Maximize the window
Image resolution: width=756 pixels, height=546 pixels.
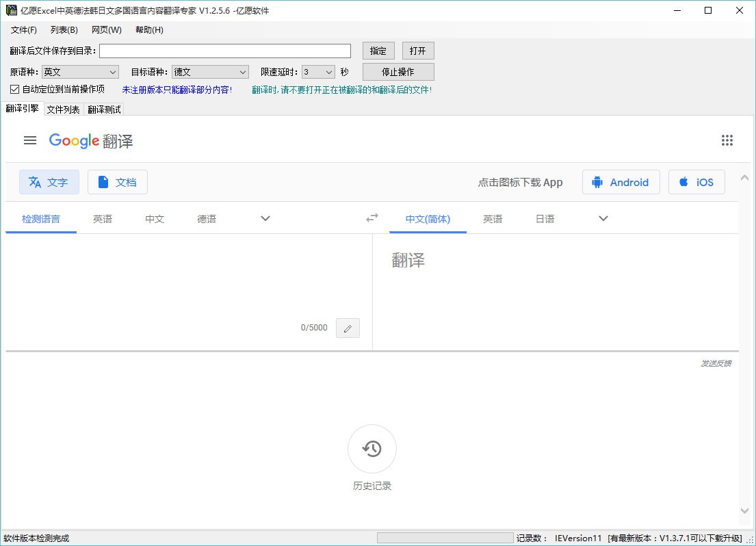(x=708, y=10)
